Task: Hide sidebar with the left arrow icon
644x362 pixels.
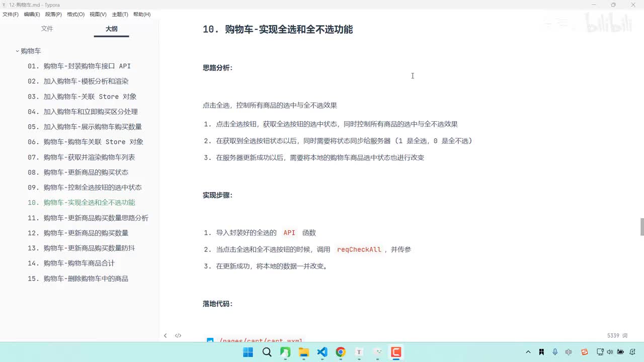Action: 165,335
